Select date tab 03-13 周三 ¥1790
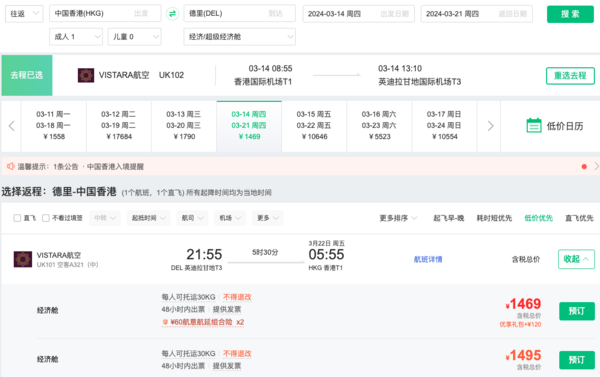The width and height of the screenshot is (600, 377). coord(184,126)
